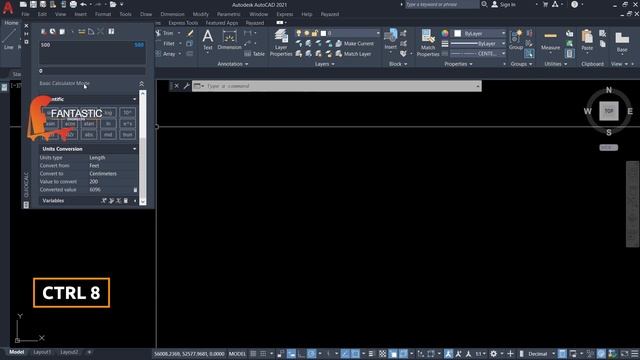
Task: Toggle lineweight display in status bar
Action: (371, 354)
